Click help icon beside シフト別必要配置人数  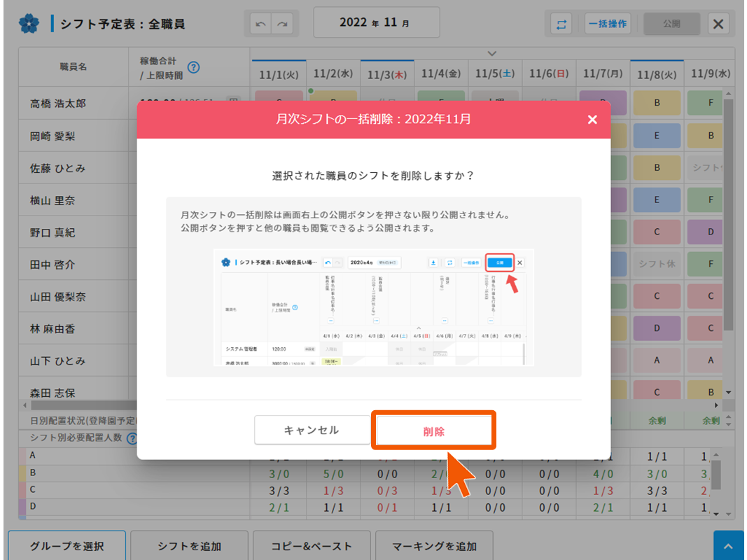(x=131, y=438)
